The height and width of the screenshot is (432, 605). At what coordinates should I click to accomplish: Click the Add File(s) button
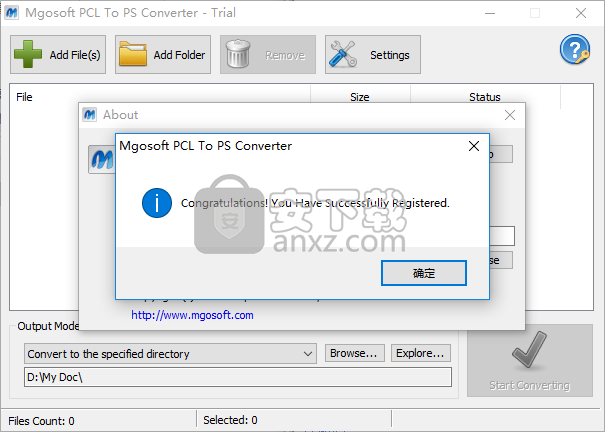pyautogui.click(x=58, y=54)
